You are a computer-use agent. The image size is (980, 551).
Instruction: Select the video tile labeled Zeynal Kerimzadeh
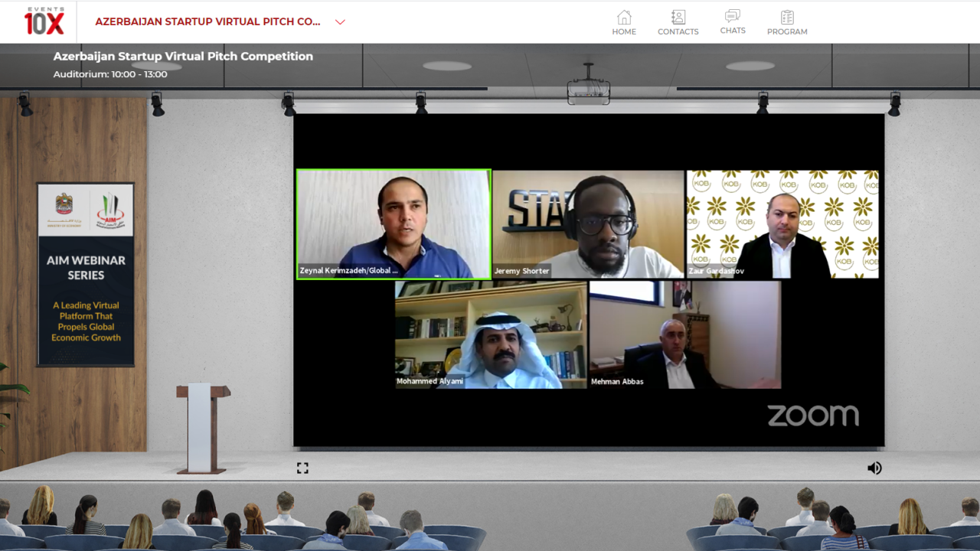coord(394,223)
